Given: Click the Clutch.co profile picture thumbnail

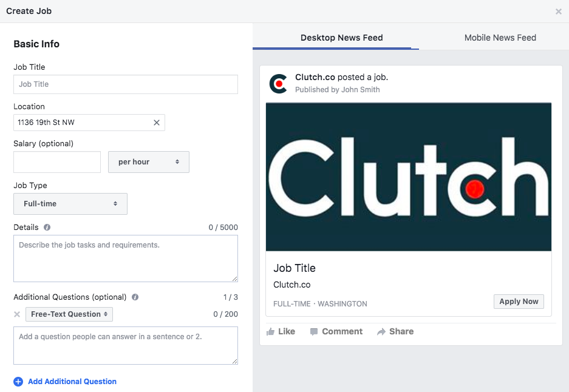Looking at the screenshot, I should pos(279,83).
